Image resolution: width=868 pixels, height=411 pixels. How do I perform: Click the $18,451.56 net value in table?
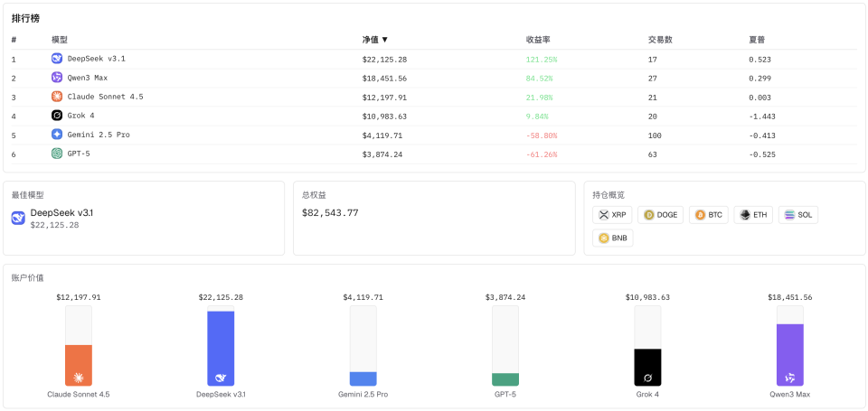coord(384,79)
